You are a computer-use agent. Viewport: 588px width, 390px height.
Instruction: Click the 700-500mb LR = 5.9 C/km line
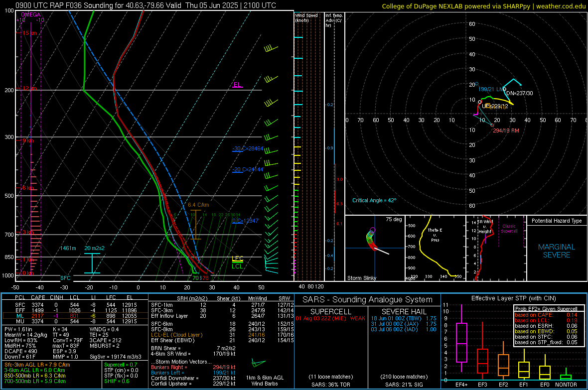35,381
